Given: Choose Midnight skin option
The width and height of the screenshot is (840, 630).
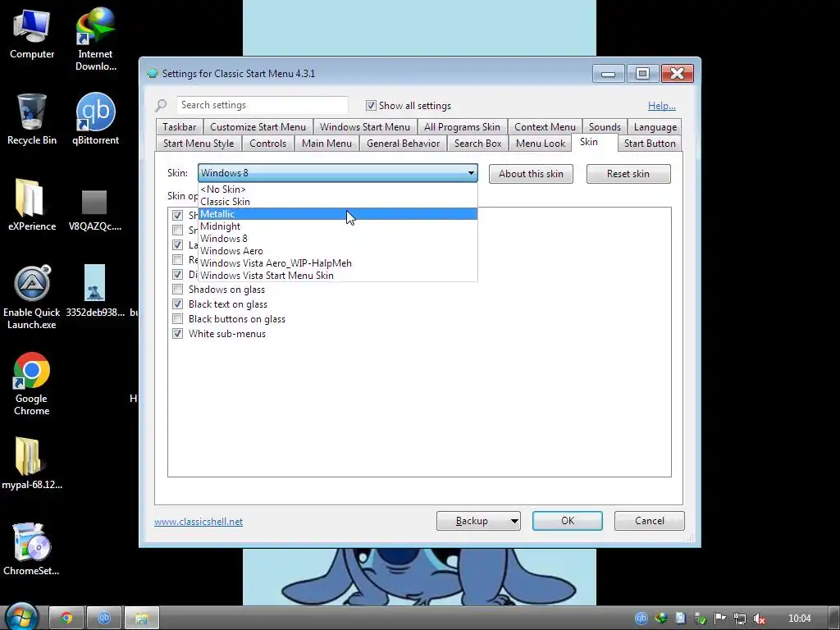Looking at the screenshot, I should 337,226.
